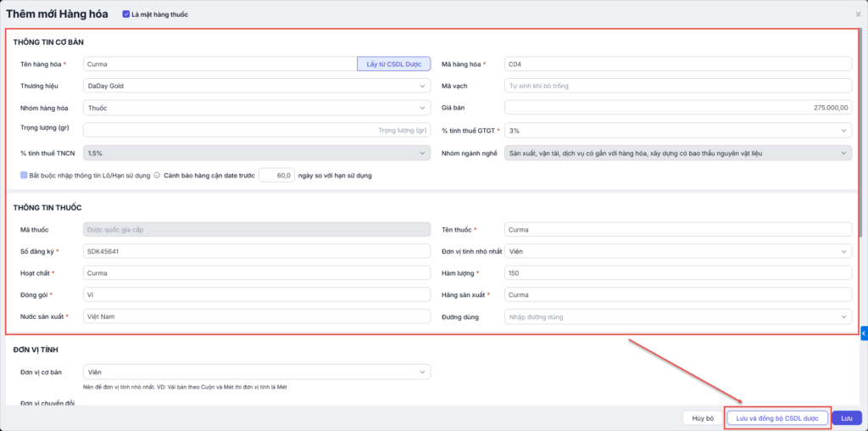Open the Nhóm ngành nghề dropdown
This screenshot has height=431, width=868.
[x=678, y=153]
